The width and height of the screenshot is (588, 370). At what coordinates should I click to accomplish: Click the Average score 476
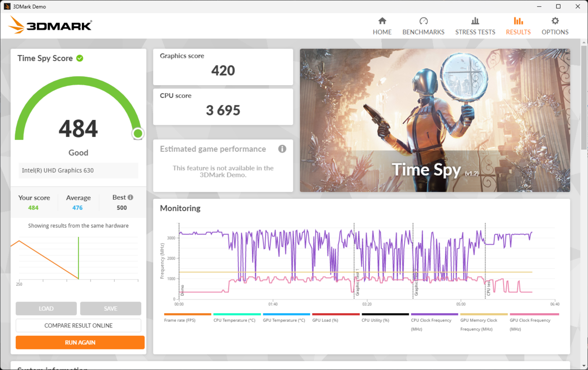pos(77,208)
